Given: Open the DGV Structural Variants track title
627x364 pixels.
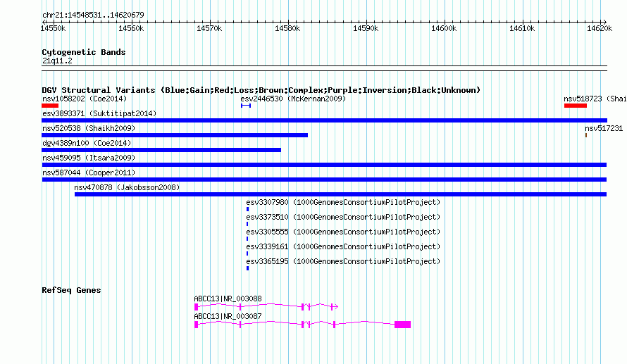Looking at the screenshot, I should pos(261,90).
